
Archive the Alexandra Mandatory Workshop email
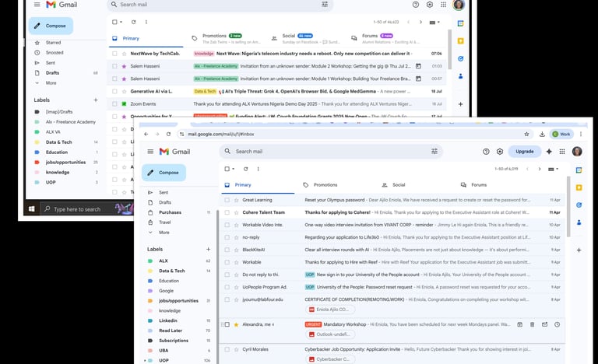520,324
